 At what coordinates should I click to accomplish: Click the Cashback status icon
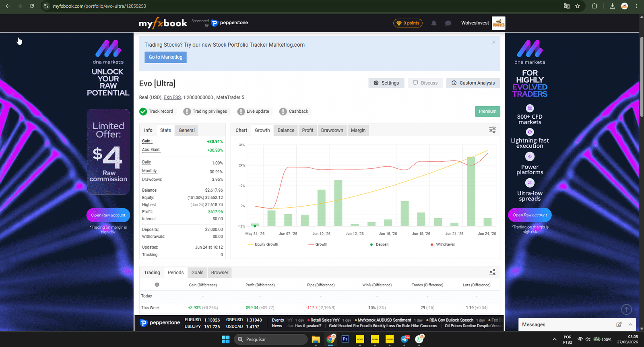coord(283,112)
